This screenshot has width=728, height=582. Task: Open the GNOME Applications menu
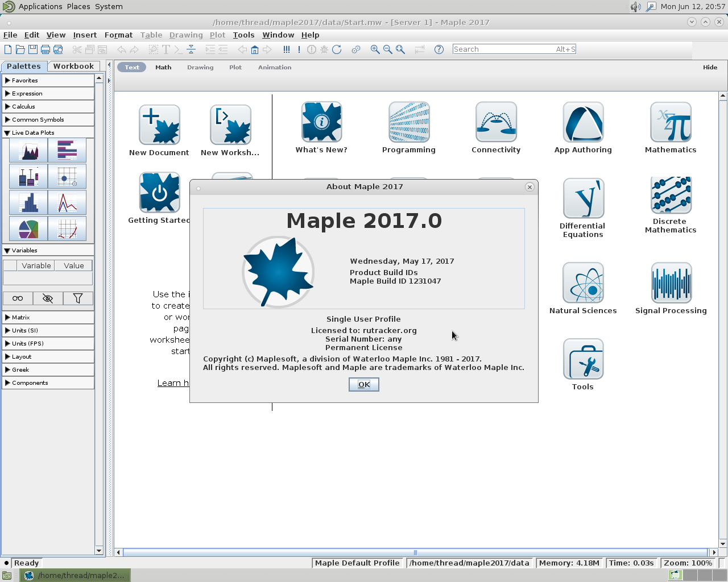tap(40, 7)
